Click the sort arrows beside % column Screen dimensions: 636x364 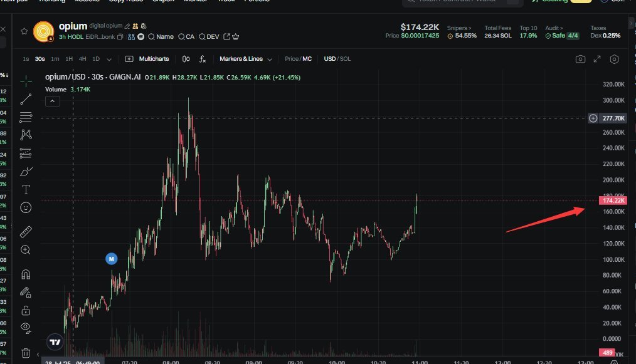click(x=6, y=75)
